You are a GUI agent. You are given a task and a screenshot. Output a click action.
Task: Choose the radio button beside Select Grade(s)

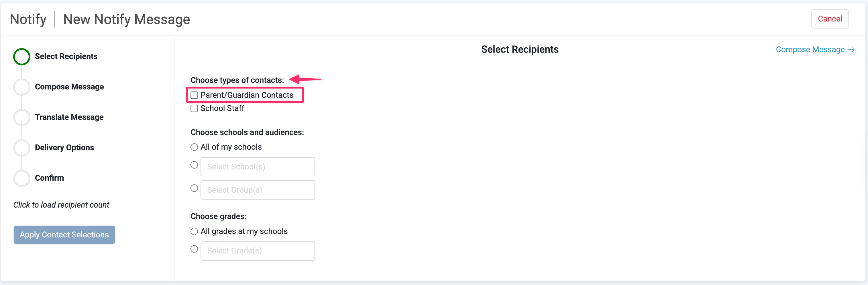click(x=194, y=249)
